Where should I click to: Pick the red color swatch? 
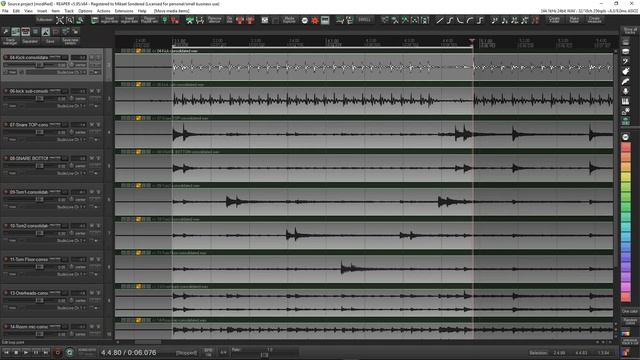click(x=626, y=147)
